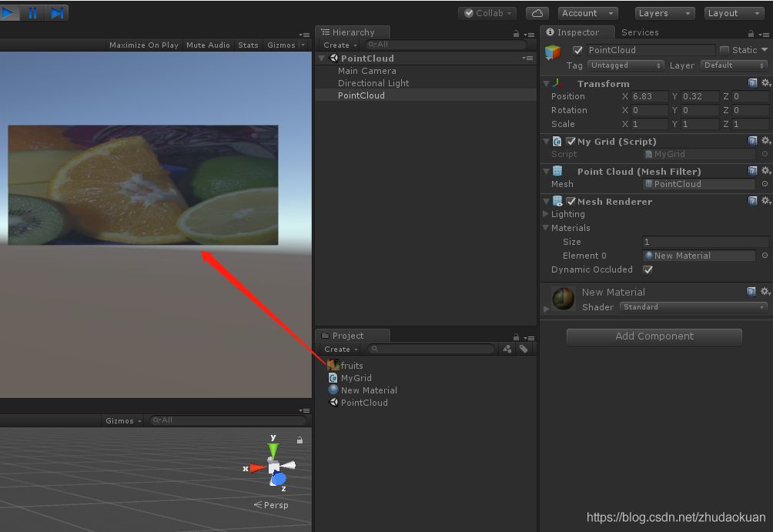Open the Shader Standard dropdown
The image size is (773, 532).
tap(693, 306)
